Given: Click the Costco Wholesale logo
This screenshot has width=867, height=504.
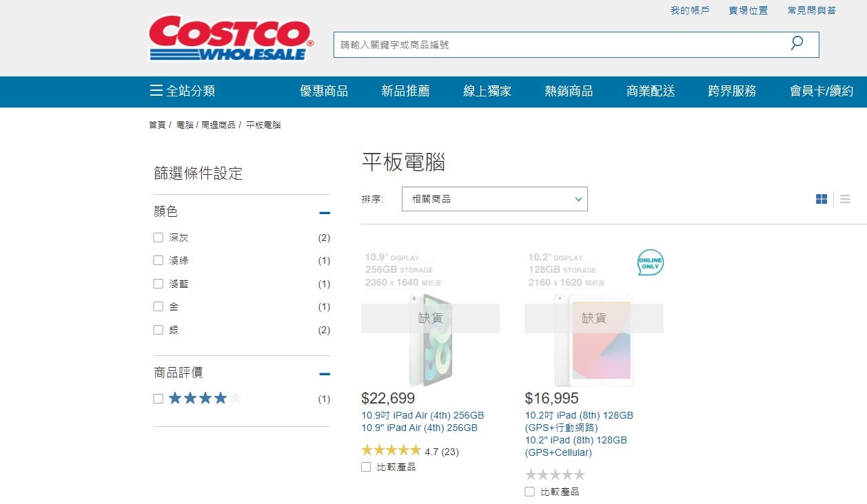Looking at the screenshot, I should point(231,39).
